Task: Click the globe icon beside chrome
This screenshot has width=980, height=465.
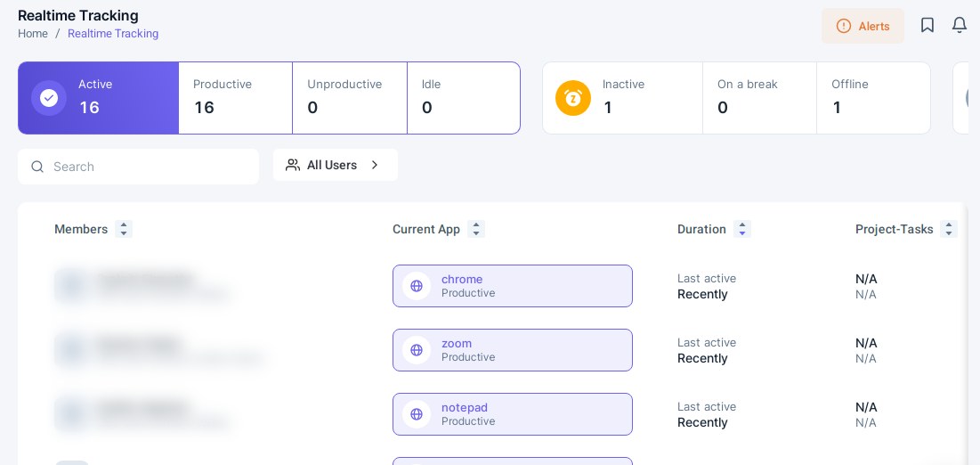Action: [x=417, y=286]
